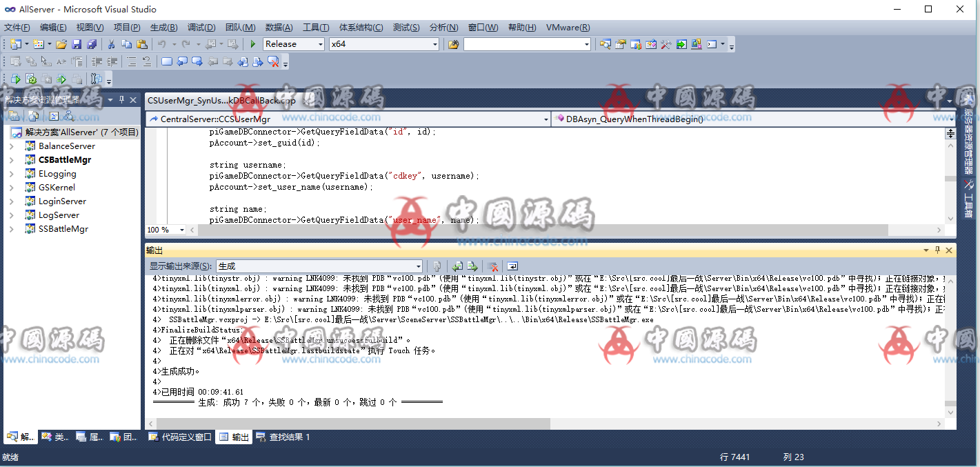Expand the CSBattleMgr project node
The height and width of the screenshot is (467, 980).
(11, 160)
